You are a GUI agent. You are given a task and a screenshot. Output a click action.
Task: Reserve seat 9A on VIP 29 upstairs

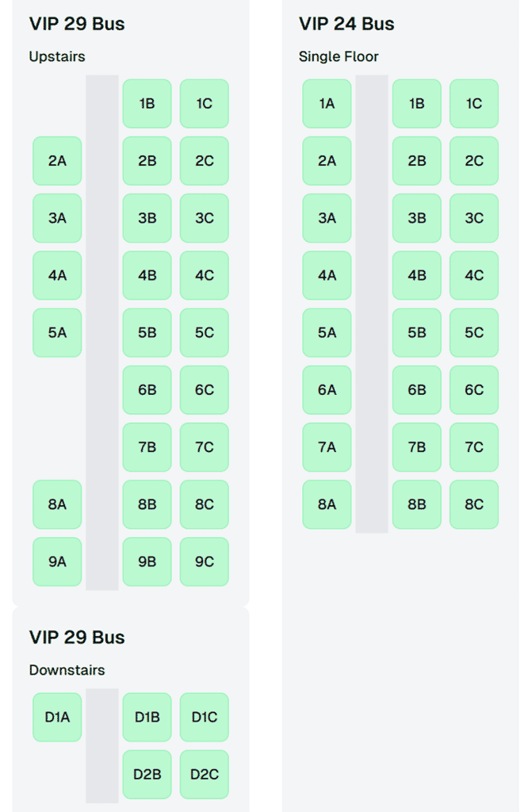click(x=57, y=561)
